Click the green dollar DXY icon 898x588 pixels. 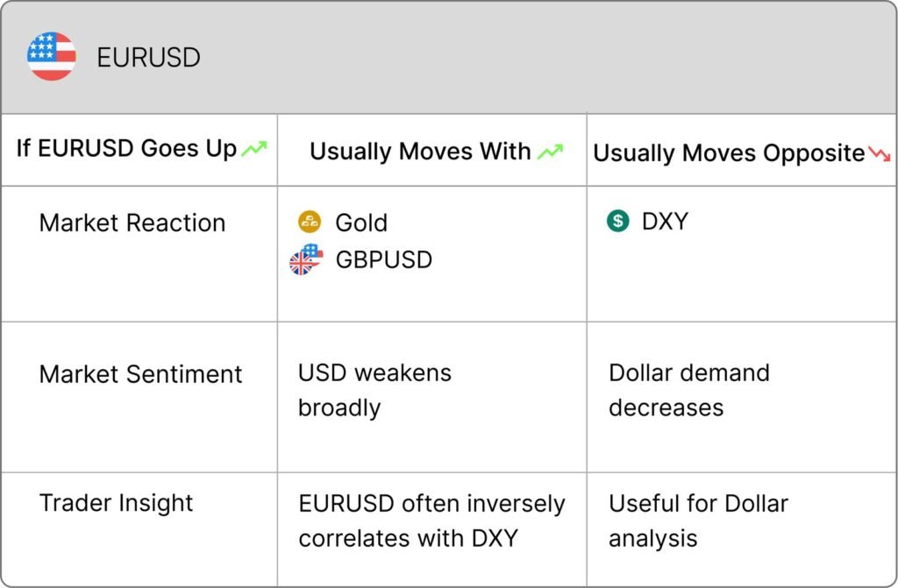coord(618,221)
